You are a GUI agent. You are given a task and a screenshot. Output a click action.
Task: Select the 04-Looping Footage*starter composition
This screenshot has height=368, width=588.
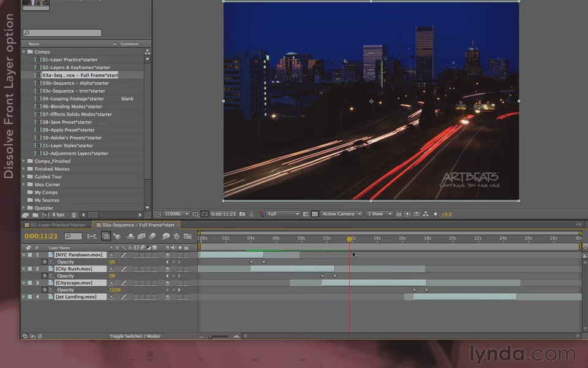point(73,99)
